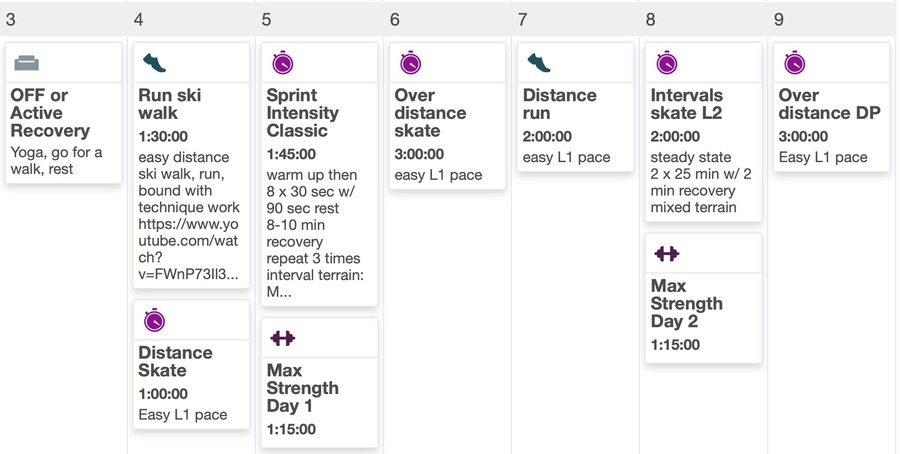
Task: Click the shoe icon on Distance run
Action: point(539,63)
